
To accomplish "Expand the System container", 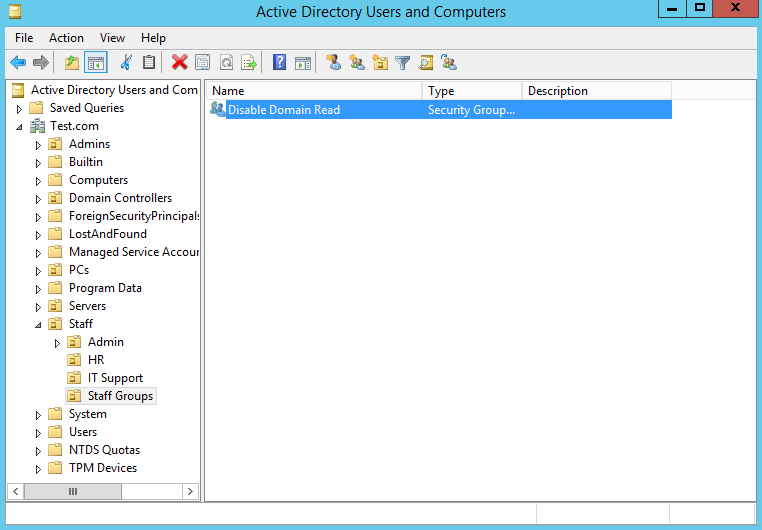I will coord(38,415).
